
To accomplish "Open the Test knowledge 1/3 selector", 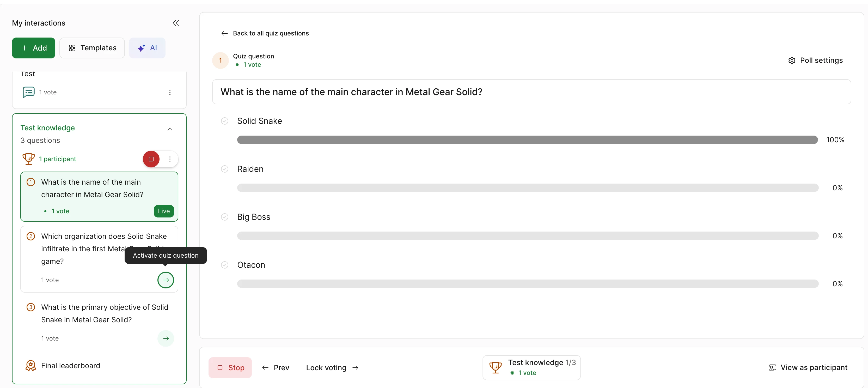I will (x=531, y=367).
